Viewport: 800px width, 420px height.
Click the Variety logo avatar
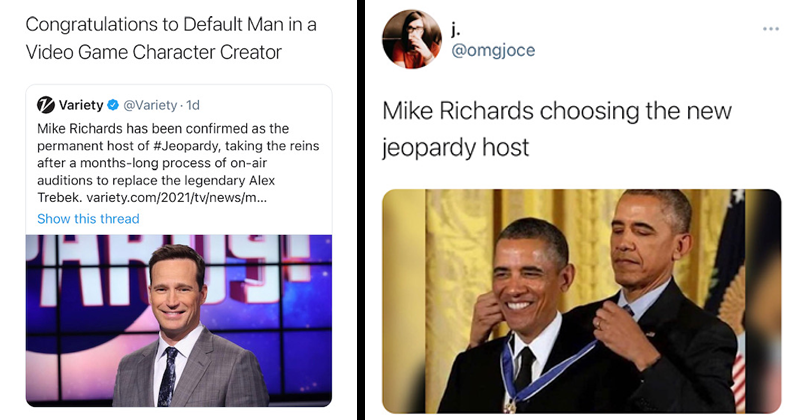pyautogui.click(x=46, y=104)
